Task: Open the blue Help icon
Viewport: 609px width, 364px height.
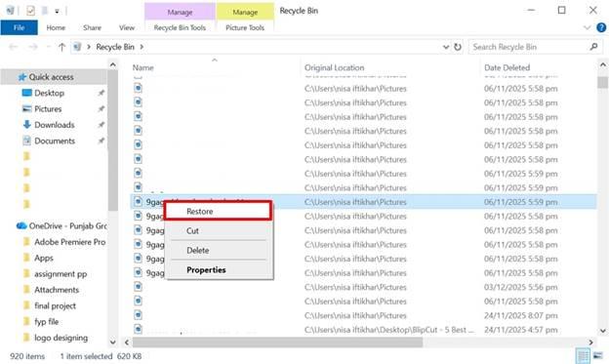Action: (601, 27)
